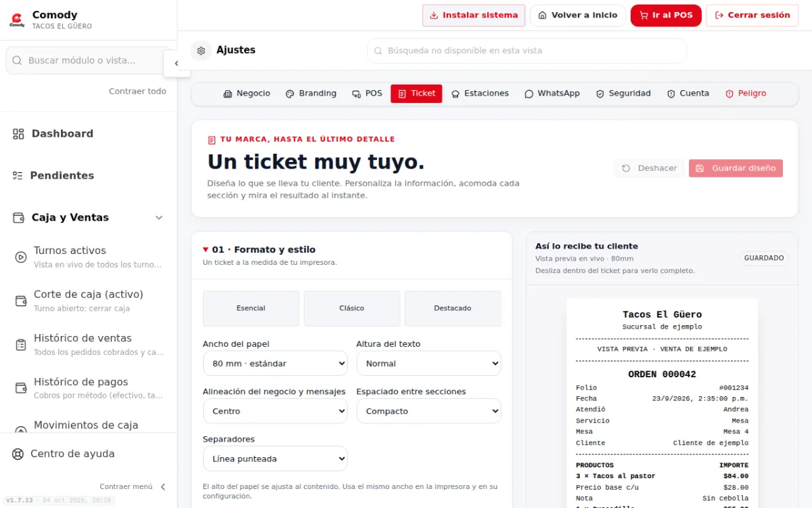
Task: Click the Movimientos de caja icon
Action: [21, 428]
